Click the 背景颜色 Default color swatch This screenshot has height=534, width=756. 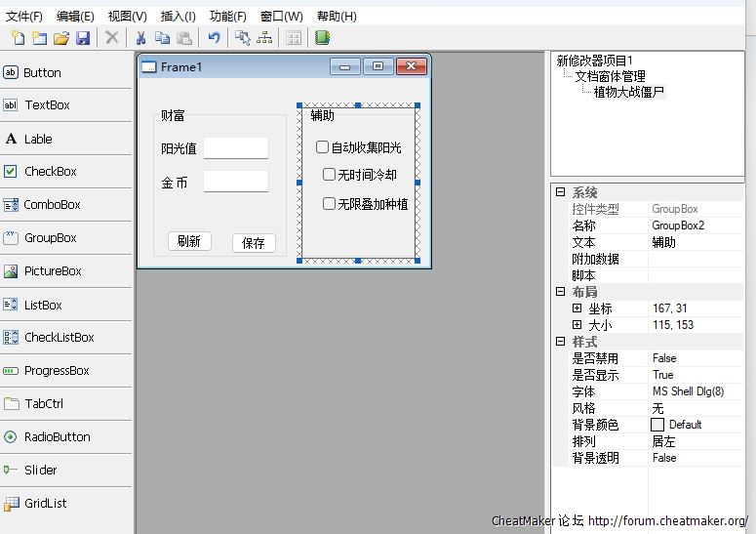657,425
